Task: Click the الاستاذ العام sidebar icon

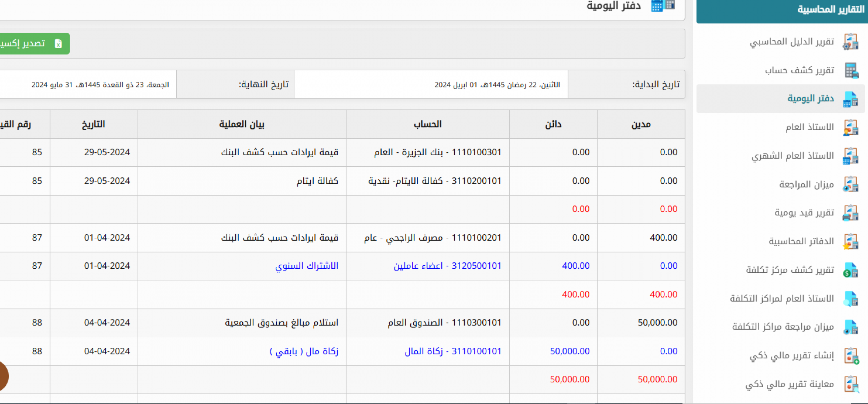Action: [x=850, y=127]
